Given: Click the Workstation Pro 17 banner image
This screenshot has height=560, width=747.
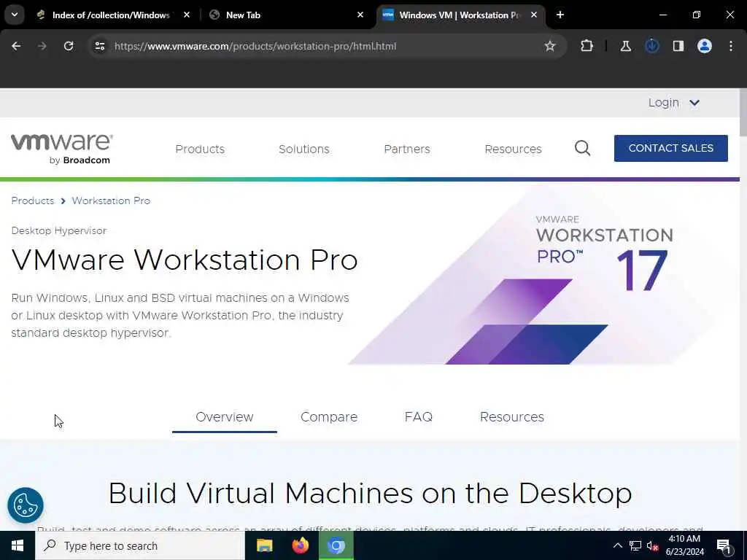Looking at the screenshot, I should point(531,276).
